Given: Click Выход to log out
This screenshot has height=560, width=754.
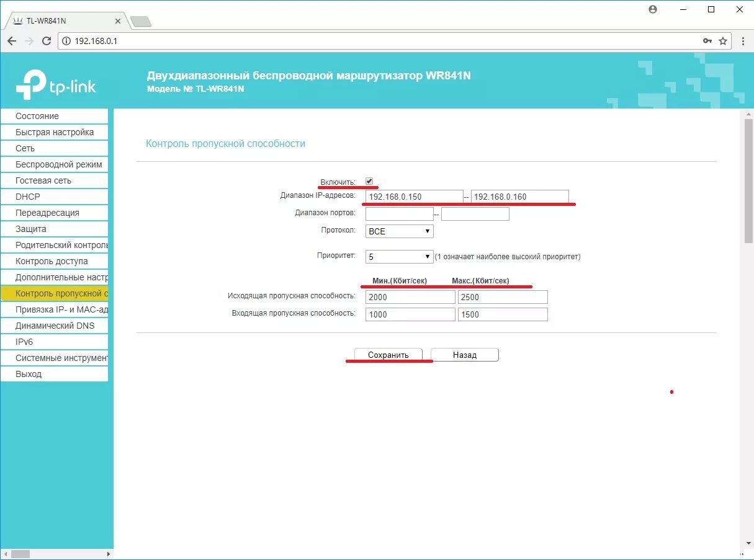Looking at the screenshot, I should (54, 374).
